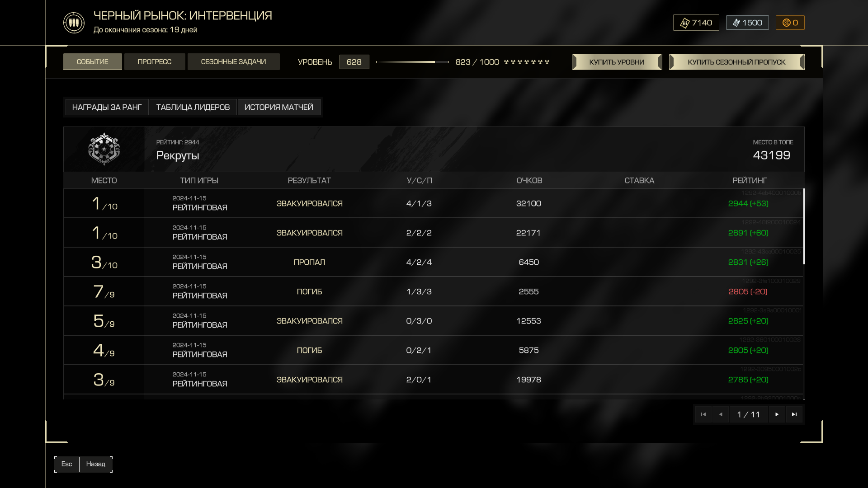Click the У/С/П column header
The height and width of the screenshot is (488, 868).
[x=420, y=180]
